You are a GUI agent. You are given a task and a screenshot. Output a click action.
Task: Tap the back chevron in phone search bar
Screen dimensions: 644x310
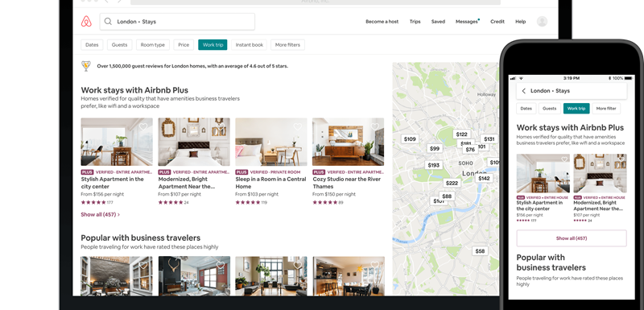pyautogui.click(x=524, y=91)
